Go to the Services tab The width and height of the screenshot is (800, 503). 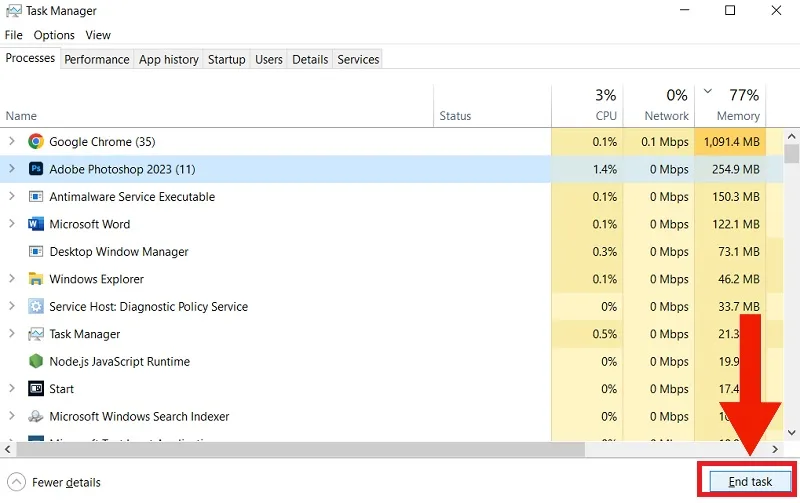(x=358, y=60)
